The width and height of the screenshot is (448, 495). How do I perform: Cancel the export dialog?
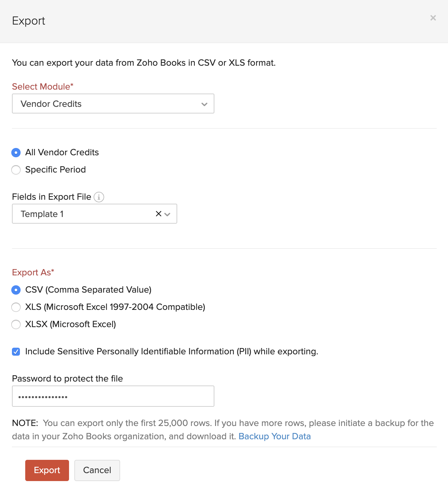97,470
